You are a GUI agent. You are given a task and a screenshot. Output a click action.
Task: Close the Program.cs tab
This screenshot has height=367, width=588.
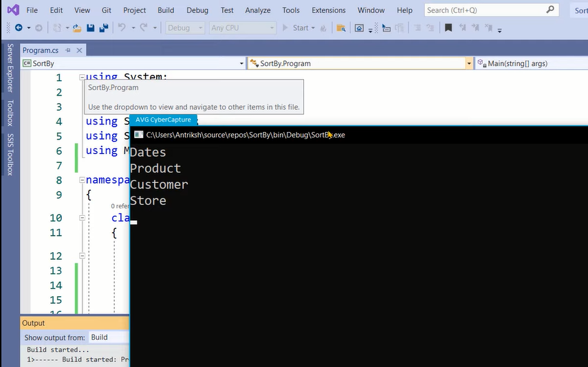click(x=79, y=50)
